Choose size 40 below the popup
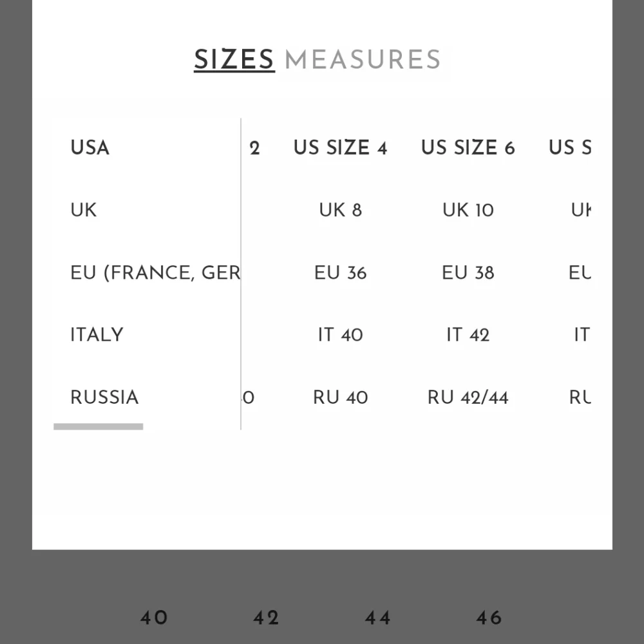Viewport: 644px width, 644px height. [154, 618]
